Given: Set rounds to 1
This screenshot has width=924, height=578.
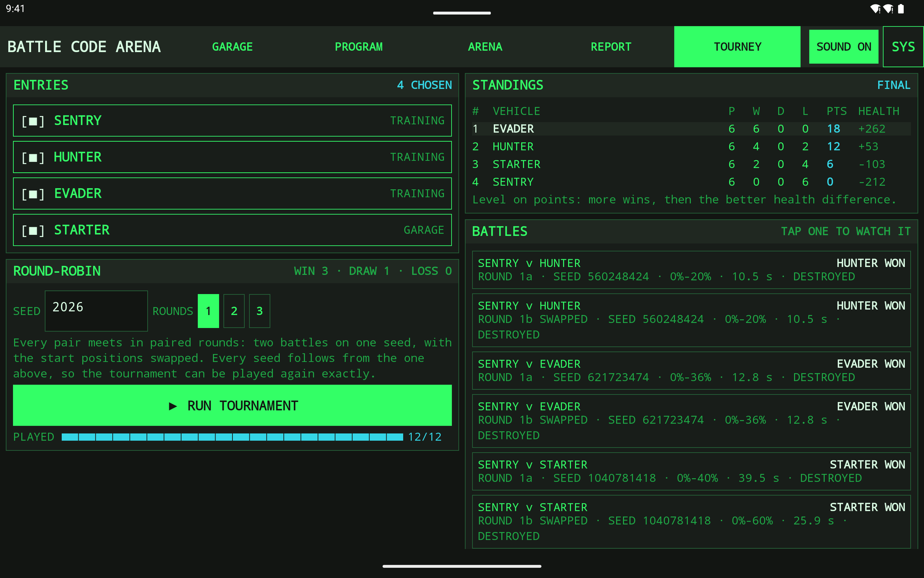Looking at the screenshot, I should click(208, 311).
